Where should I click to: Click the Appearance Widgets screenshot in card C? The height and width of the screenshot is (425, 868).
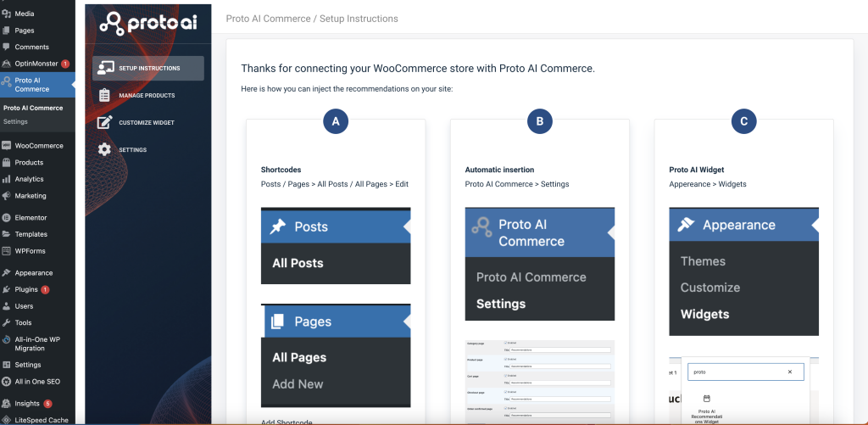click(x=744, y=271)
